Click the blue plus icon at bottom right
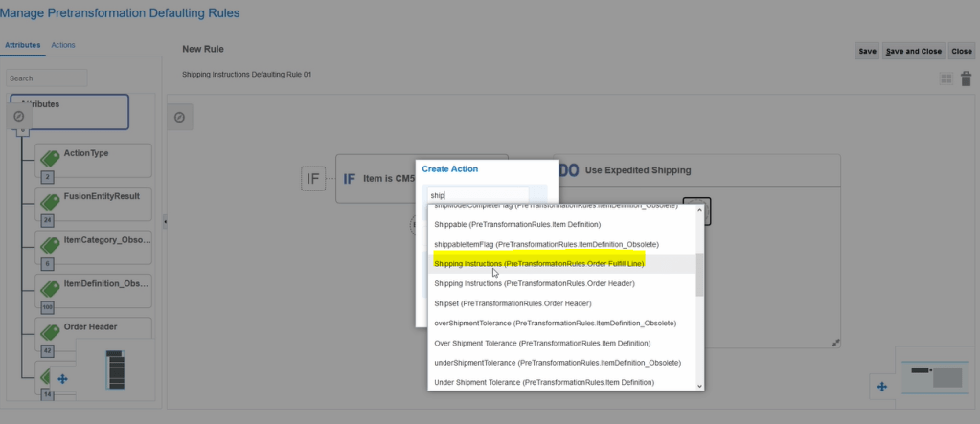Viewport: 980px width, 424px height. click(882, 387)
